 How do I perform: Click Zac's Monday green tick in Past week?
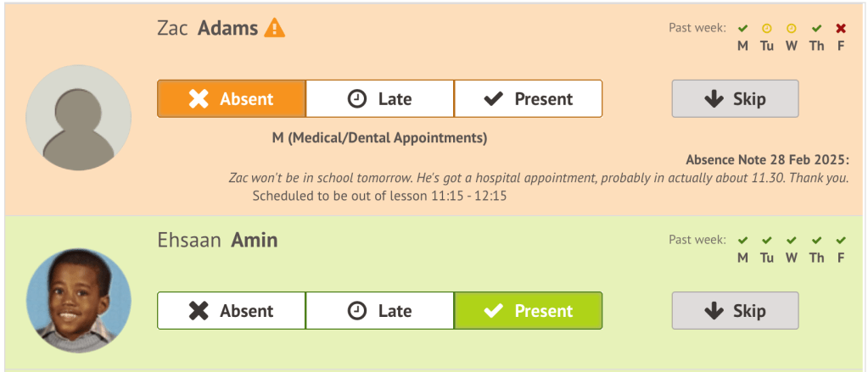point(742,28)
